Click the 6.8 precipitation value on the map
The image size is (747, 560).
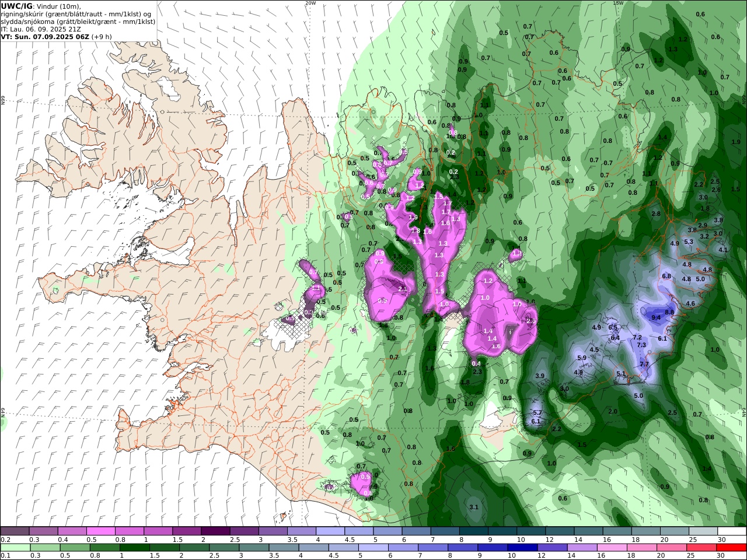(x=667, y=276)
